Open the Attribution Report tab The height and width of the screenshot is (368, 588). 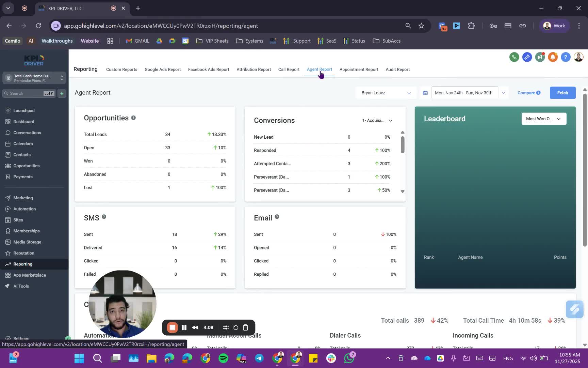[x=254, y=69]
